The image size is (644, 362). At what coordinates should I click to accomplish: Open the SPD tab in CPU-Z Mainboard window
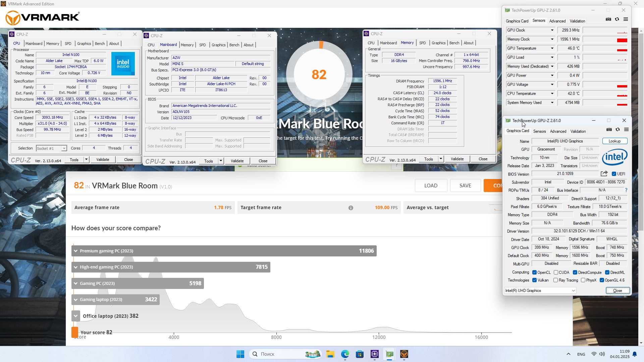point(202,45)
